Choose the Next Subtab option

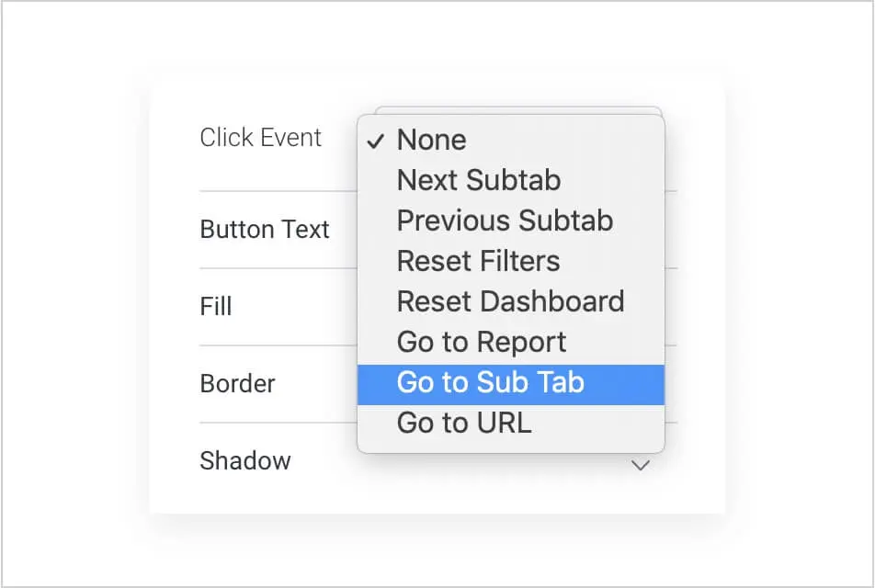478,180
